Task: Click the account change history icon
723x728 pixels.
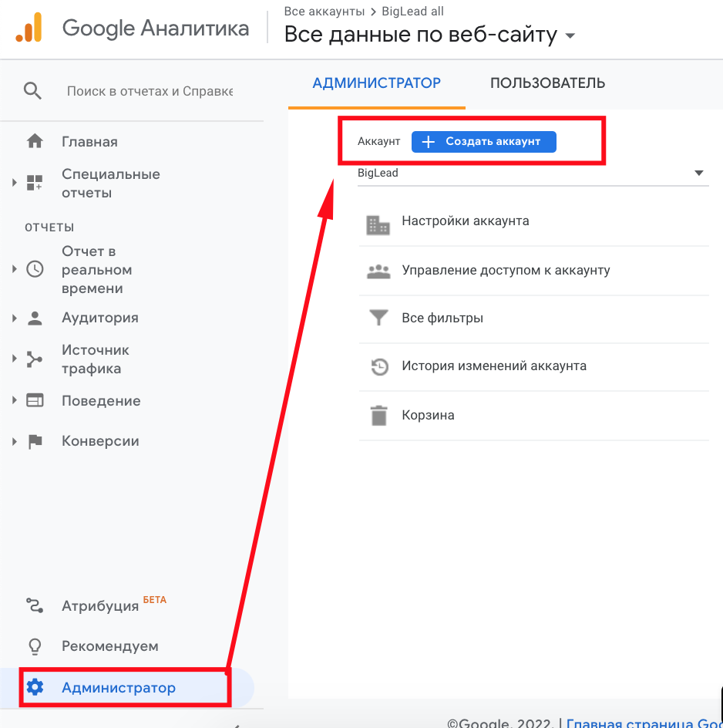Action: [x=378, y=366]
